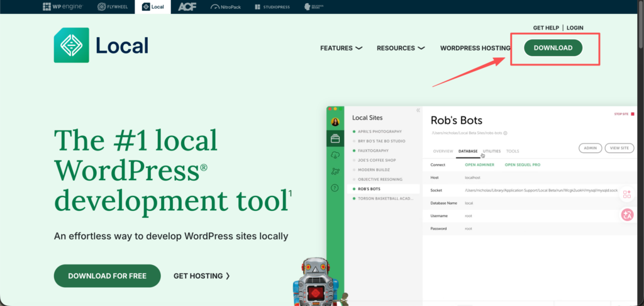Open the ACF brand logo link
This screenshot has width=644, height=306.
coord(187,6)
